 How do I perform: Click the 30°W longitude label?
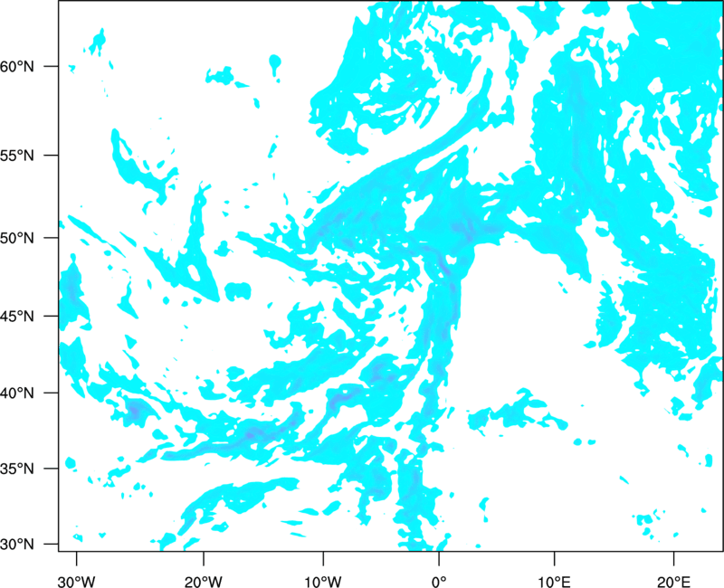76,582
